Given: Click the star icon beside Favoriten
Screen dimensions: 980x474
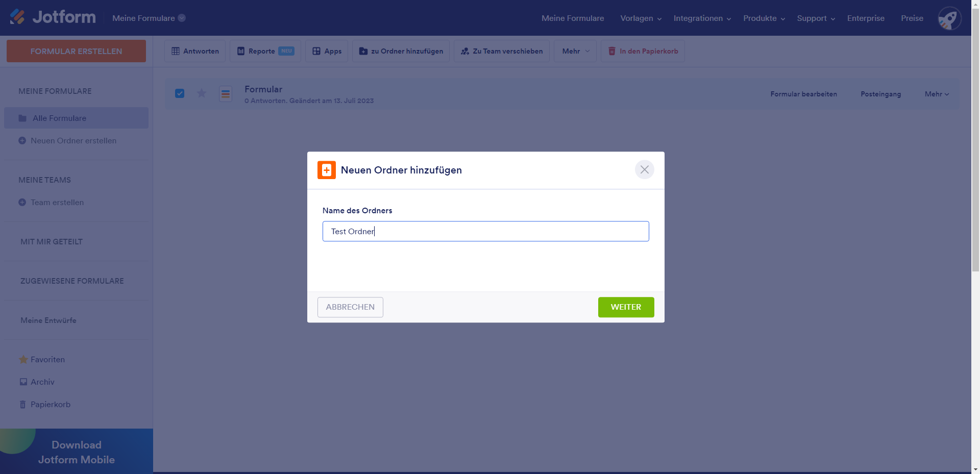Looking at the screenshot, I should (x=23, y=360).
